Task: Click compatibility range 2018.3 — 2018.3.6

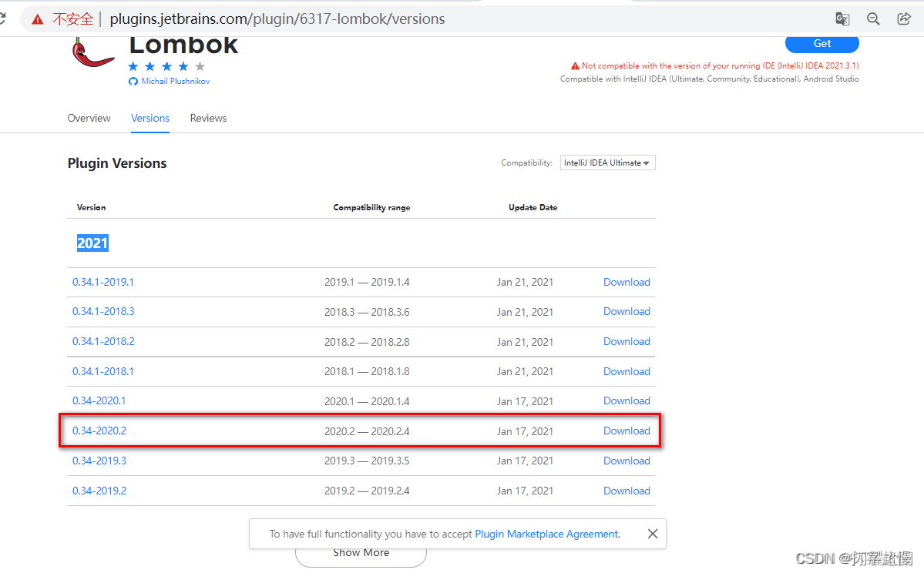Action: pyautogui.click(x=367, y=312)
